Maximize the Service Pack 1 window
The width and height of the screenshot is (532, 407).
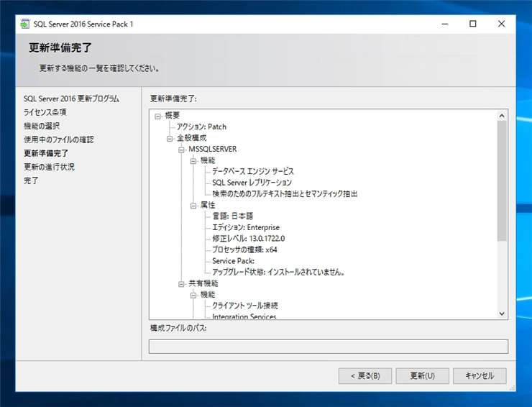pos(472,24)
